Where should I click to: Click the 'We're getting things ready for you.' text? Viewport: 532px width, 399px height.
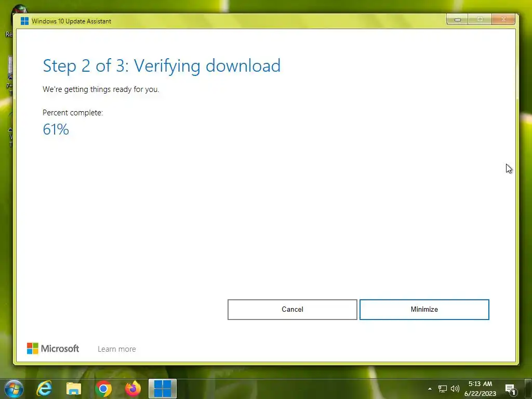click(x=101, y=89)
